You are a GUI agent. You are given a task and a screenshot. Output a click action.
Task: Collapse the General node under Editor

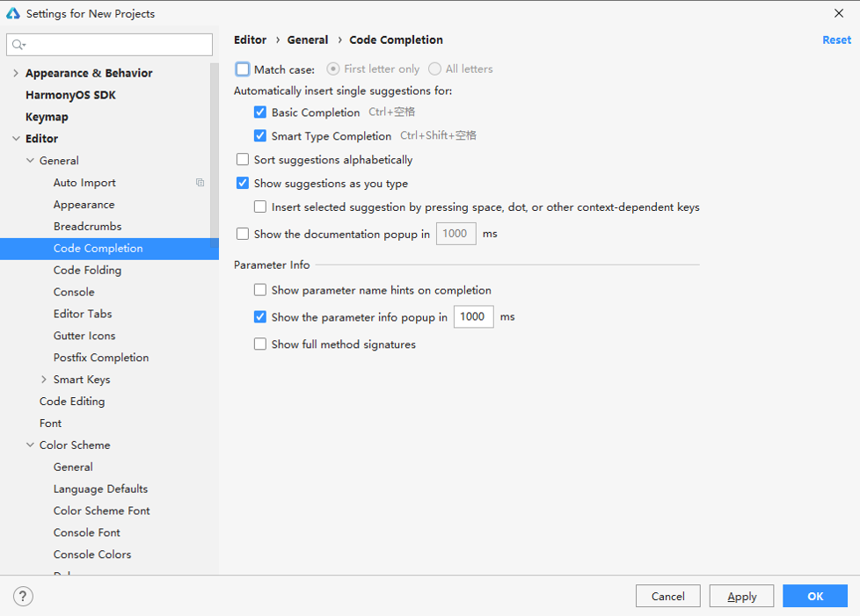(30, 161)
